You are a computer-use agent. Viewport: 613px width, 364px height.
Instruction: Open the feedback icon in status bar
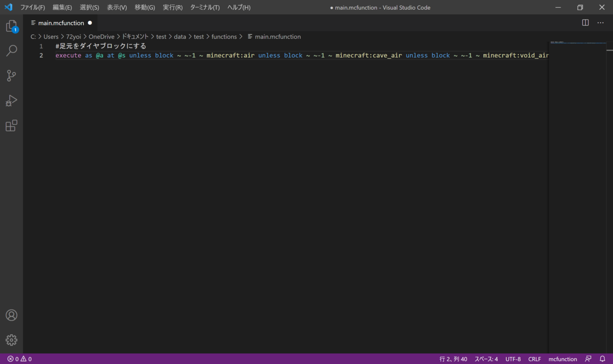(x=588, y=359)
